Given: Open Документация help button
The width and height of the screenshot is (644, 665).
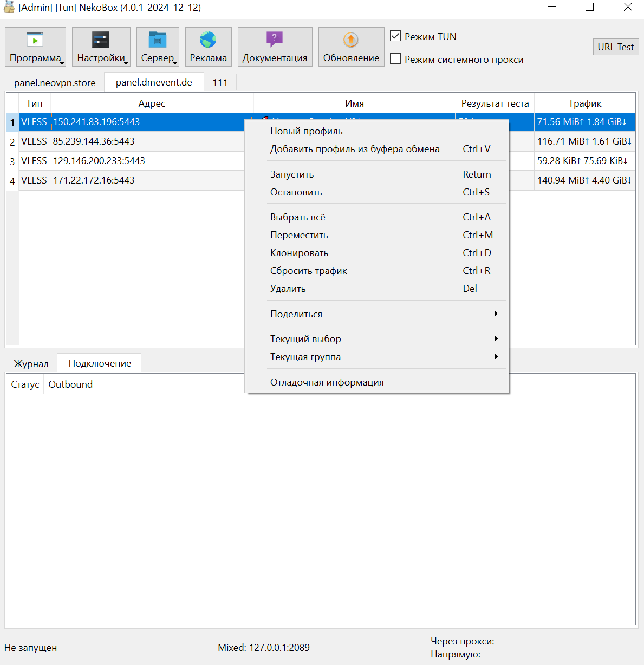Looking at the screenshot, I should tap(275, 47).
